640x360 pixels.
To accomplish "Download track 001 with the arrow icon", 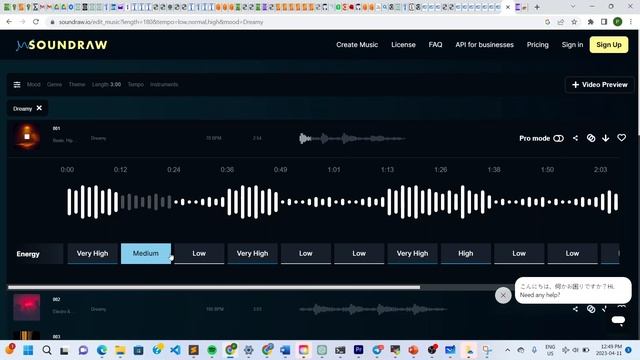I will click(606, 138).
